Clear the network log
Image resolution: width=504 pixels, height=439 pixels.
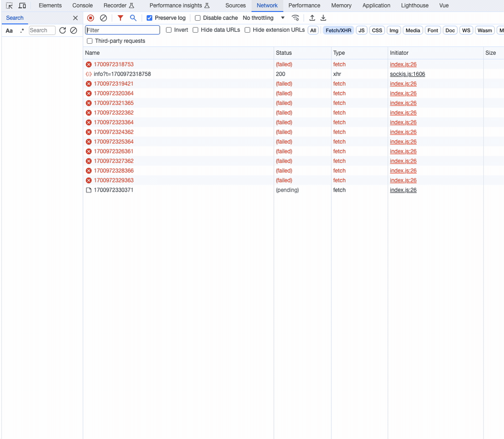pos(103,18)
